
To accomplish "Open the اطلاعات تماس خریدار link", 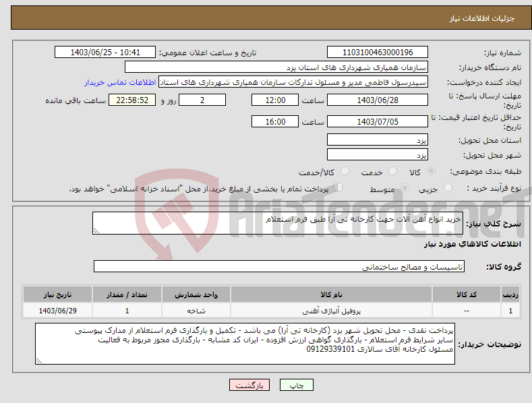I will [x=120, y=82].
